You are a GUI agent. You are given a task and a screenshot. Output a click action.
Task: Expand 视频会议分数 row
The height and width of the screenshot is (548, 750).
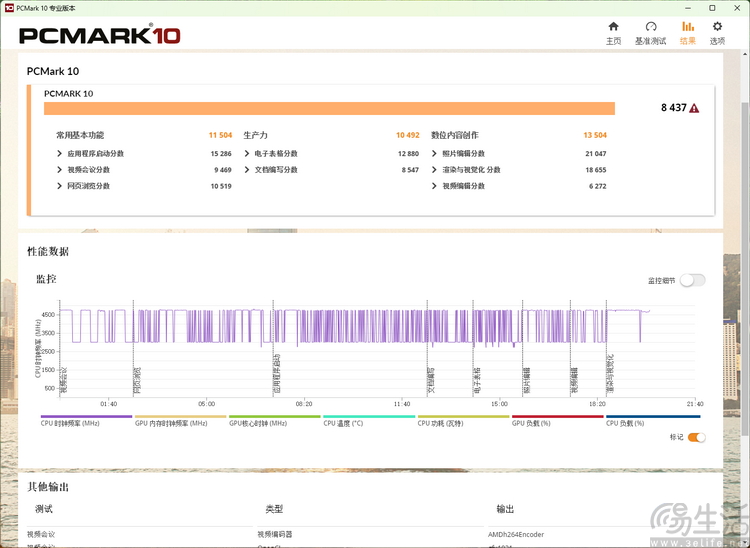coord(59,170)
